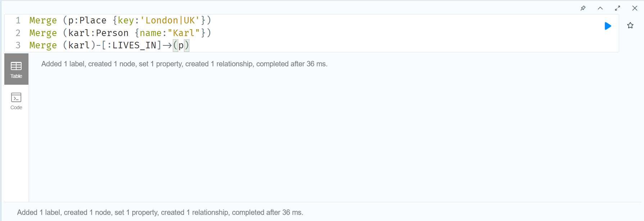Place cursor in 'London|UK' string
644x221 pixels.
pyautogui.click(x=170, y=20)
